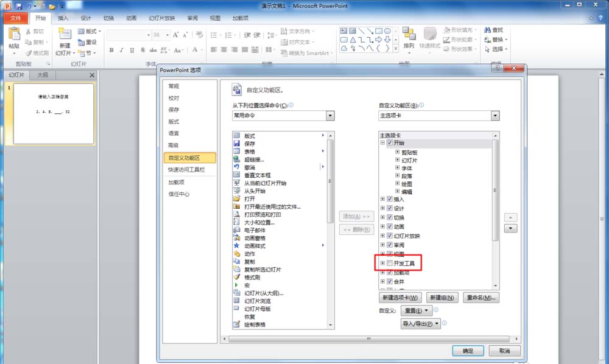Select 绘制表格 command in list
Screen dimensions: 609x364
255,324
